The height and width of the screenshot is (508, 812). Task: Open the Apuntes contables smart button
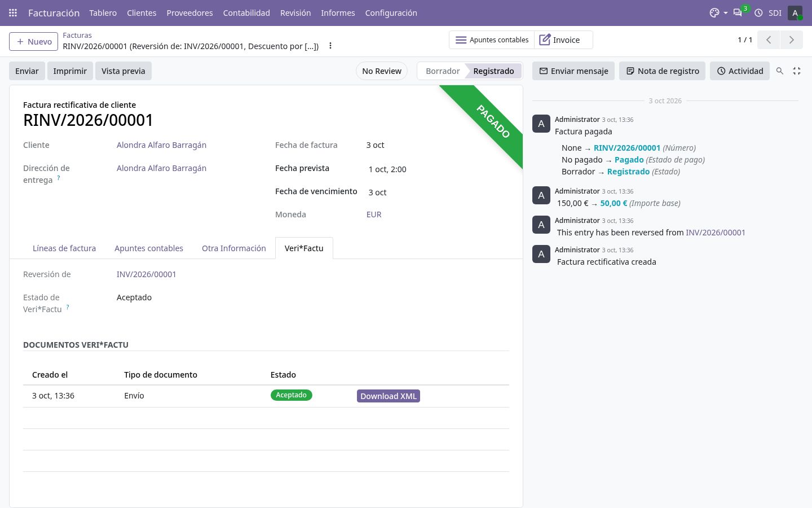click(x=492, y=40)
